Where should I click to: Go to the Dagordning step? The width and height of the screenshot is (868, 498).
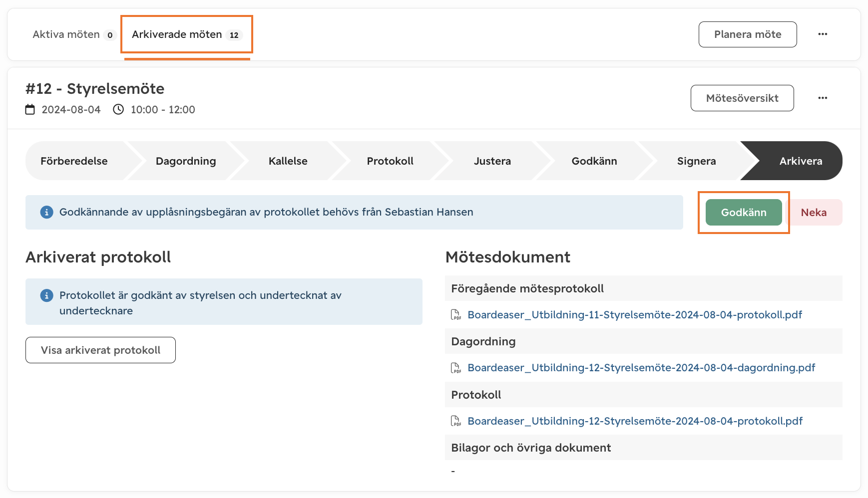point(186,161)
